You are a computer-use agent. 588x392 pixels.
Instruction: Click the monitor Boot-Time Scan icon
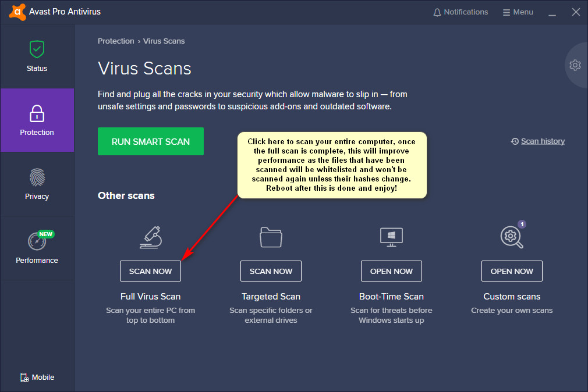391,237
